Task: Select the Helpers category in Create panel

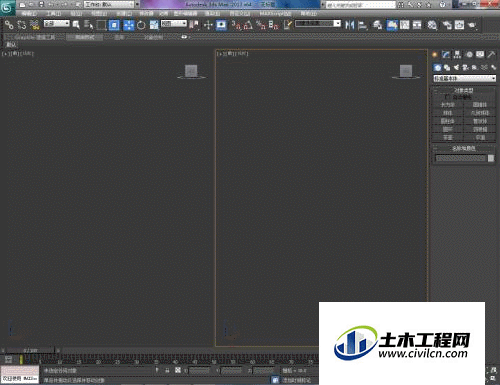Action: (x=475, y=68)
